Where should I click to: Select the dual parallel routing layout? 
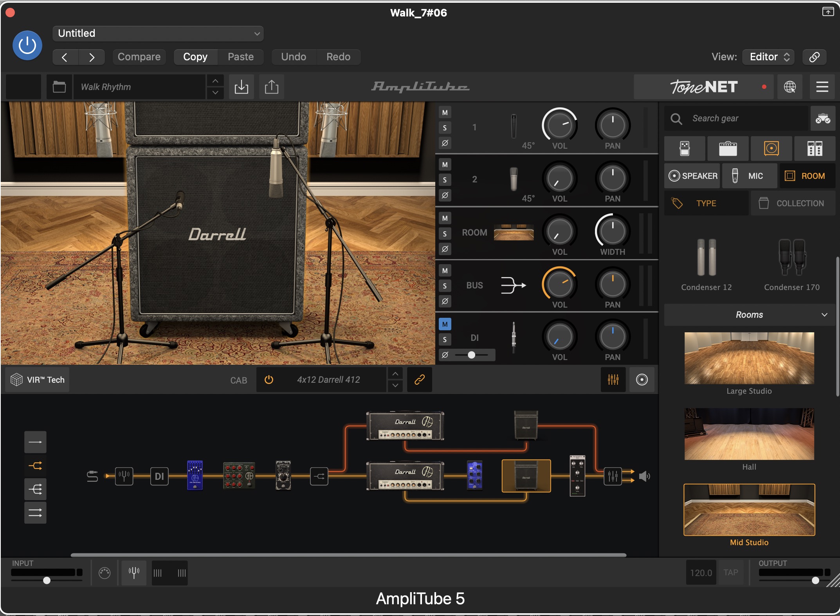(x=35, y=513)
